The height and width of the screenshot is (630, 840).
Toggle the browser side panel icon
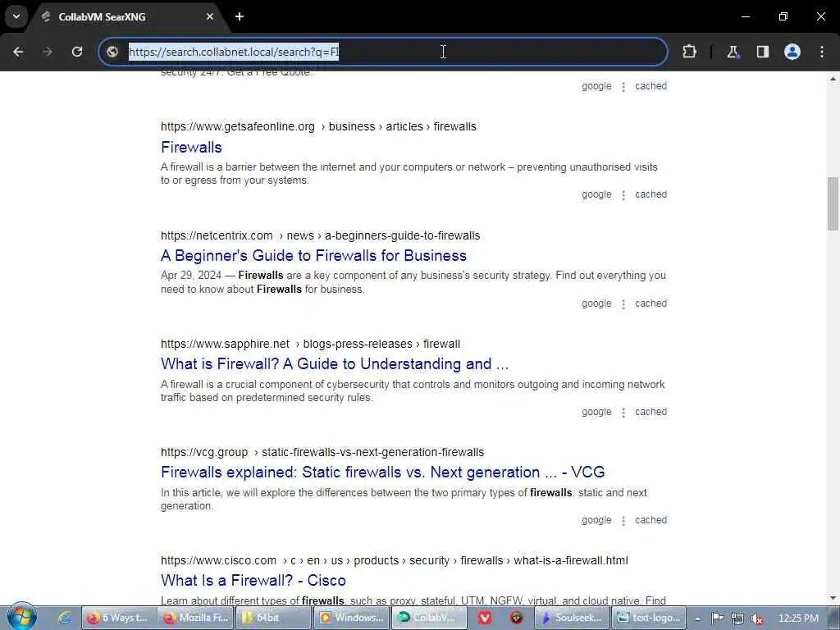762,52
